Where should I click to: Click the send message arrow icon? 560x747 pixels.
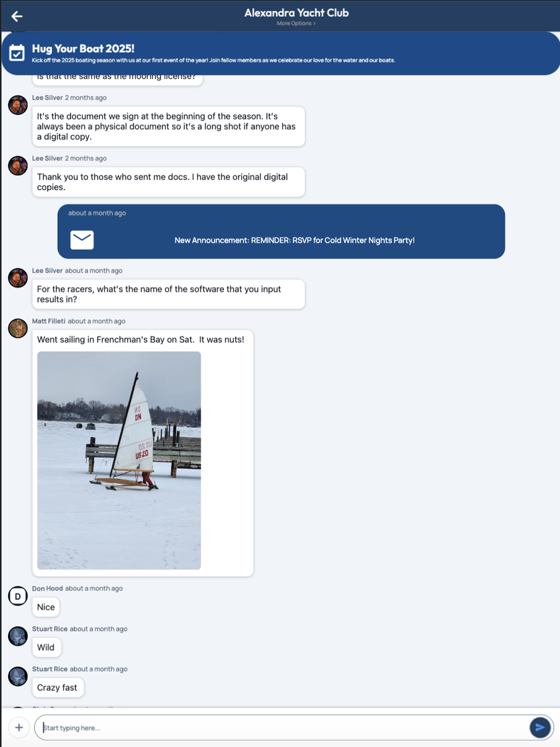coord(540,728)
